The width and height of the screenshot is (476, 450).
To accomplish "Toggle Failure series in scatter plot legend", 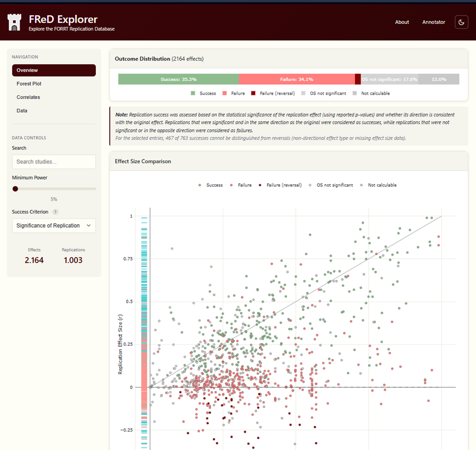I will point(242,185).
